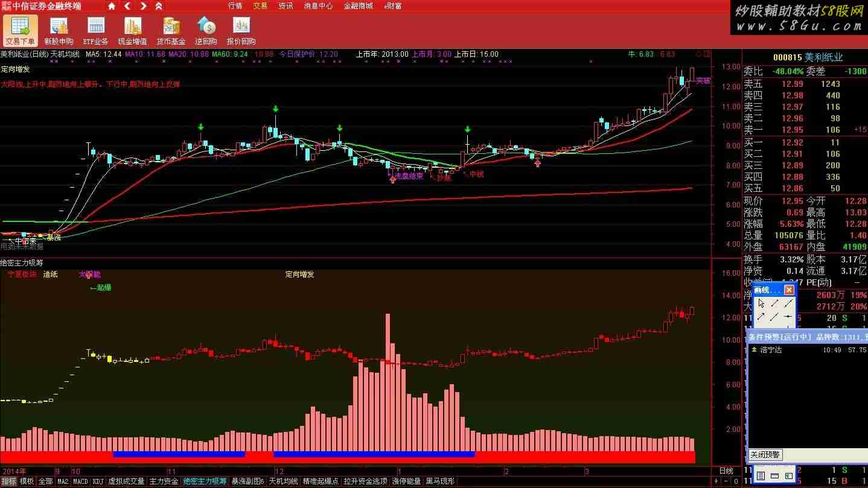Open the 现金增值 icon
Image resolution: width=868 pixels, height=488 pixels.
pos(132,31)
